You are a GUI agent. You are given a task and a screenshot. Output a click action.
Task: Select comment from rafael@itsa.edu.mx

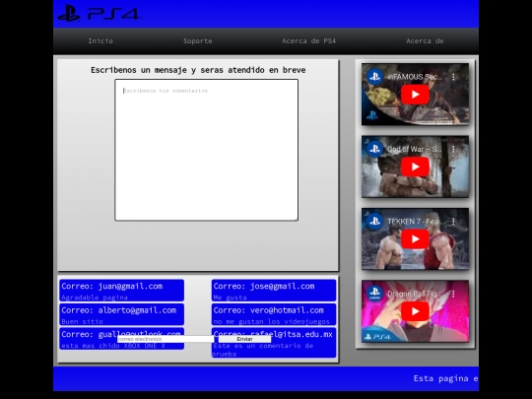(x=274, y=342)
